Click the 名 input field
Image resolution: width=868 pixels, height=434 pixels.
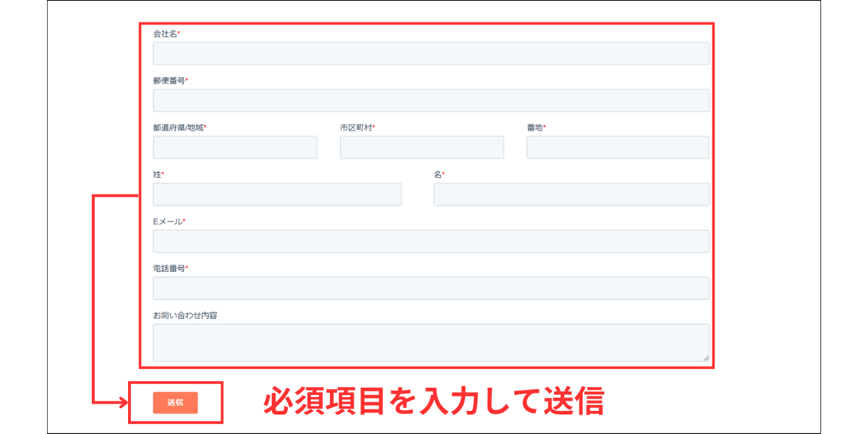571,195
